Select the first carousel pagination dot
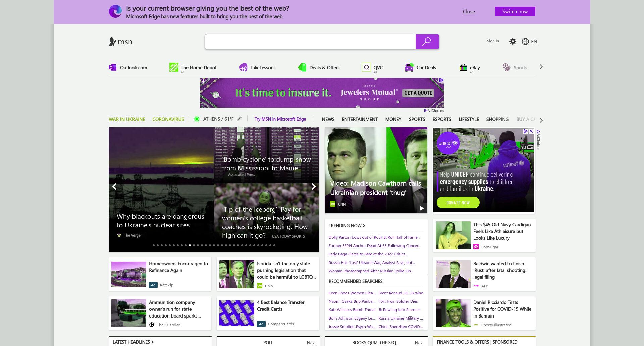 154,245
